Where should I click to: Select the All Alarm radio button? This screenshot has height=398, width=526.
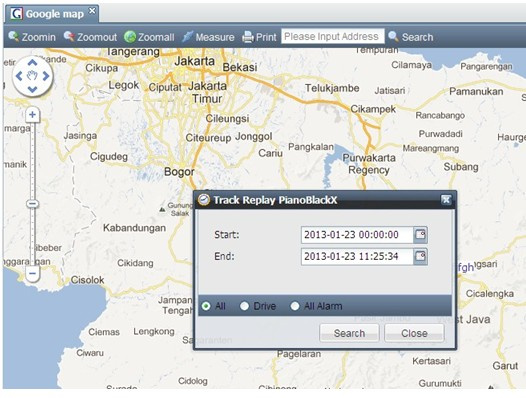click(x=295, y=306)
